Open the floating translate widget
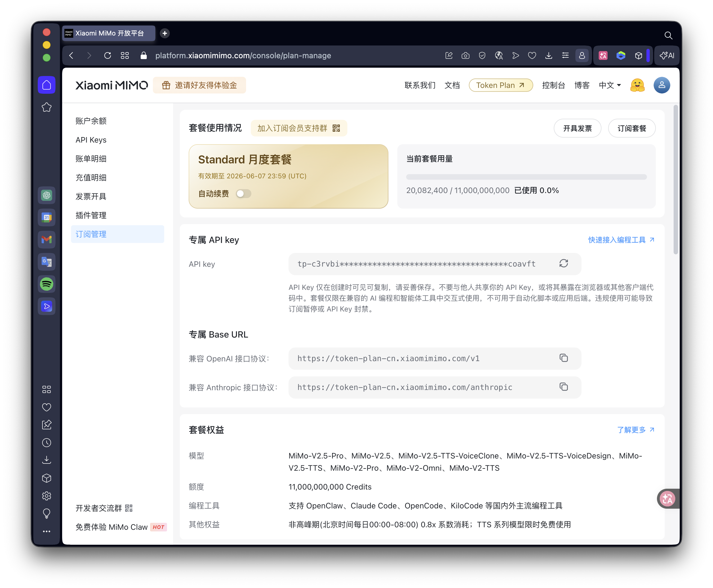 [x=667, y=498]
